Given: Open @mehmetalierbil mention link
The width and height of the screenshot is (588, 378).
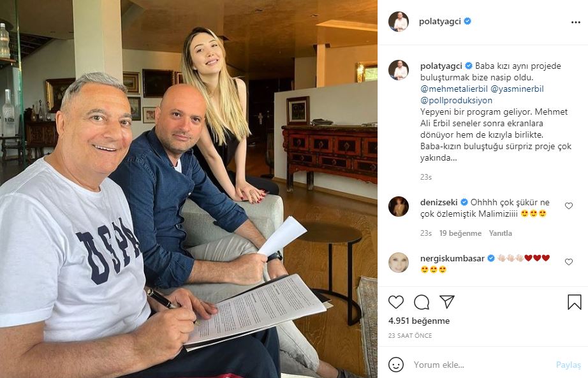Looking at the screenshot, I should point(453,89).
